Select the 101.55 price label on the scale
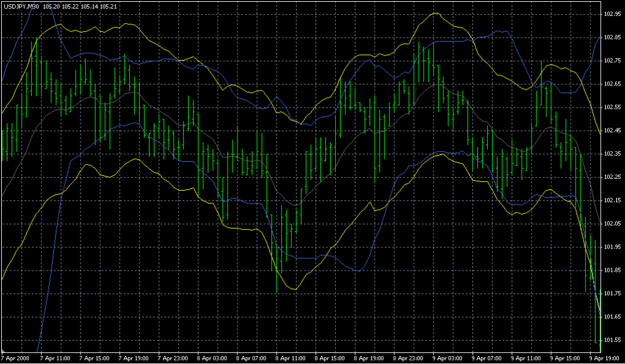The width and height of the screenshot is (625, 364). pos(611,340)
